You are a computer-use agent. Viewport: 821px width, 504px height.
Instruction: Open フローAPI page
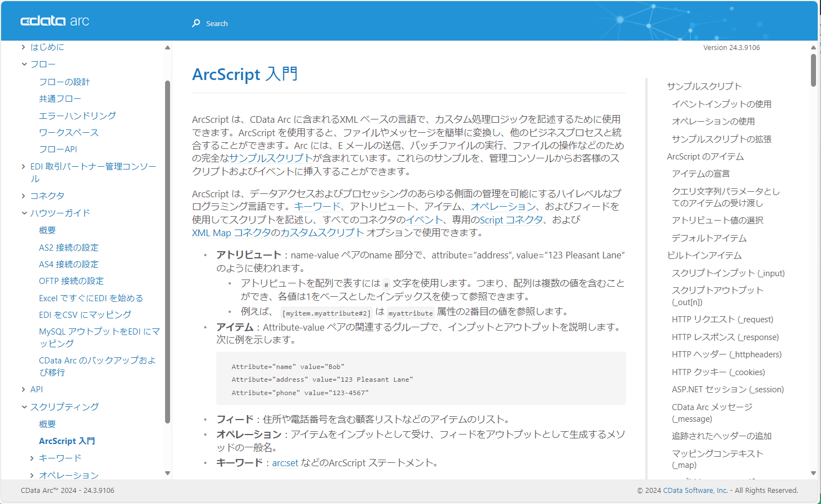point(58,149)
